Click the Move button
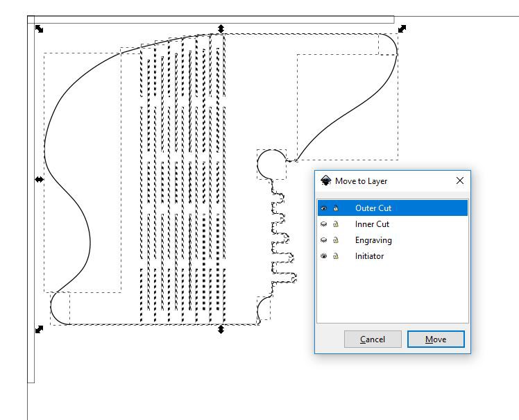 (436, 339)
